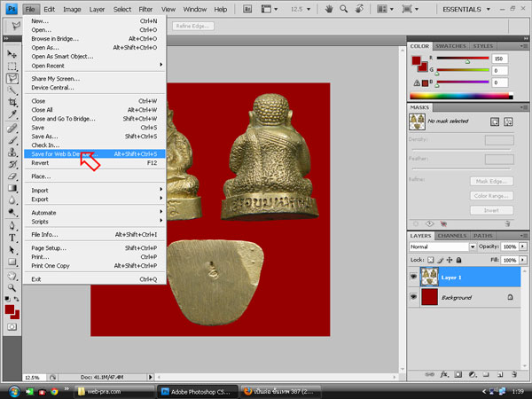Click the foreground color swatch in toolbox
532x399 pixels.
(x=9, y=309)
